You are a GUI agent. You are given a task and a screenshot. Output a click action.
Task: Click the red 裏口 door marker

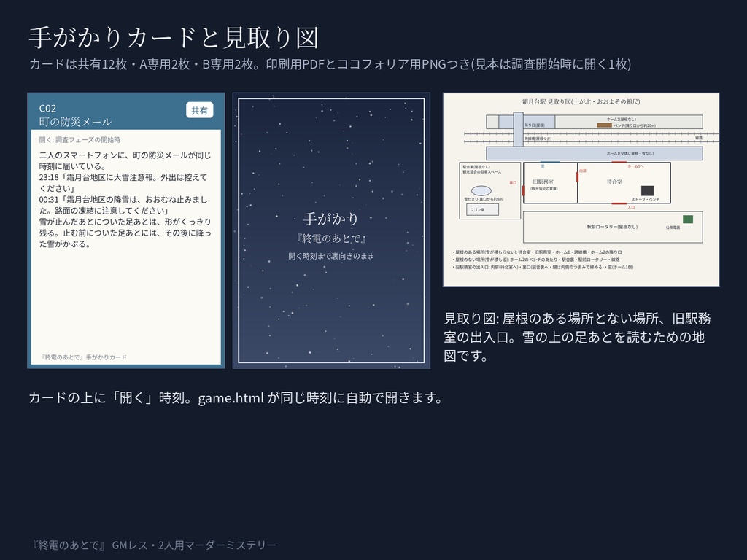point(523,190)
